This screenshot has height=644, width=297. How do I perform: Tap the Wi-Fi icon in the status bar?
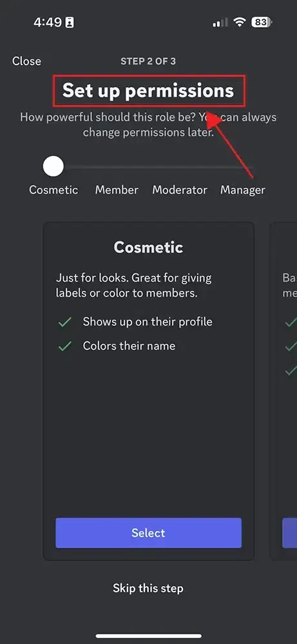[x=239, y=22]
